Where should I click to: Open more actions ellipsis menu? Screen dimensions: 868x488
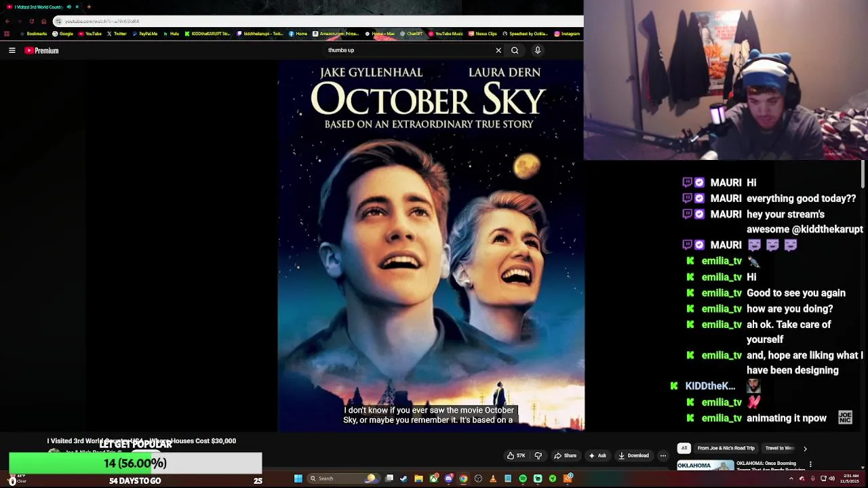[663, 455]
